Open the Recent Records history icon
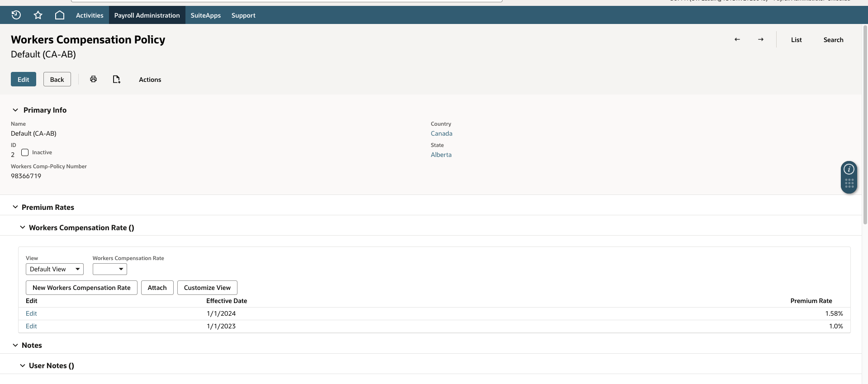The image size is (868, 384). 16,15
